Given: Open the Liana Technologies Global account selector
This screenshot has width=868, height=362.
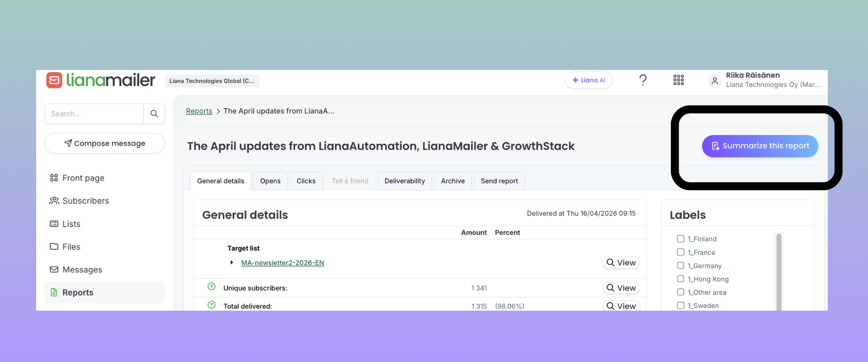Looking at the screenshot, I should (x=212, y=81).
